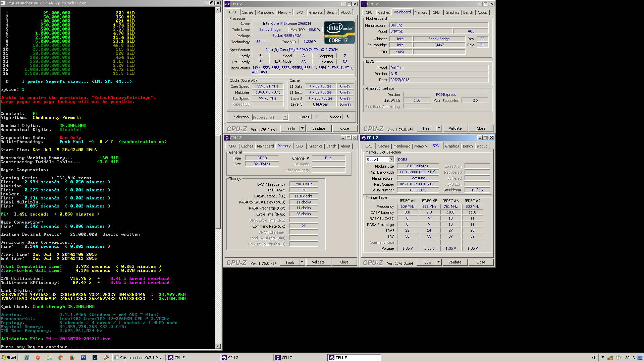Click the DRAM Frequency value 798.1 MHz
The height and width of the screenshot is (362, 644).
(303, 184)
